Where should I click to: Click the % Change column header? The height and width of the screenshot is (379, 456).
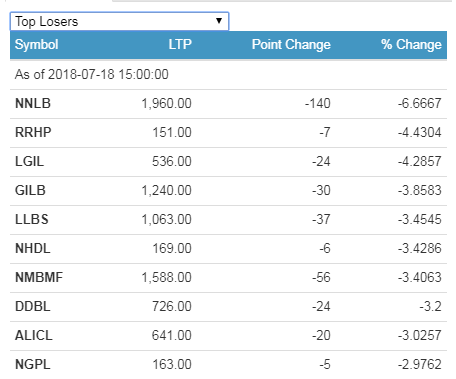(411, 45)
